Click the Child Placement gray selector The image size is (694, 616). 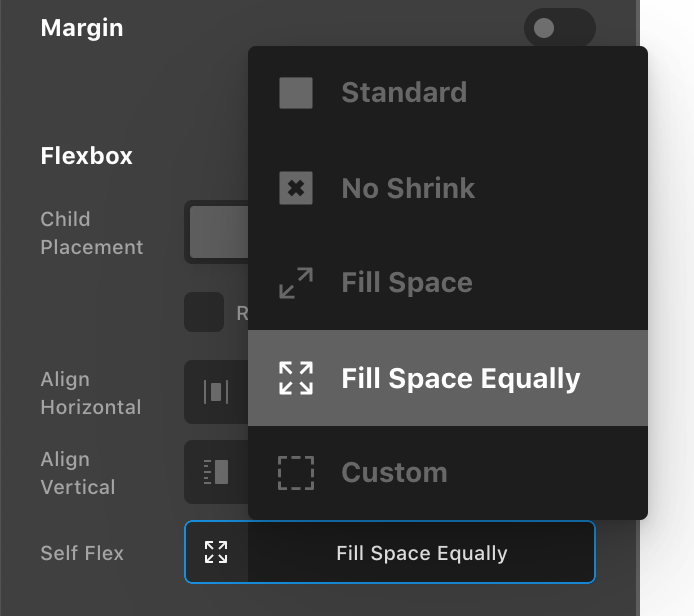[219, 232]
